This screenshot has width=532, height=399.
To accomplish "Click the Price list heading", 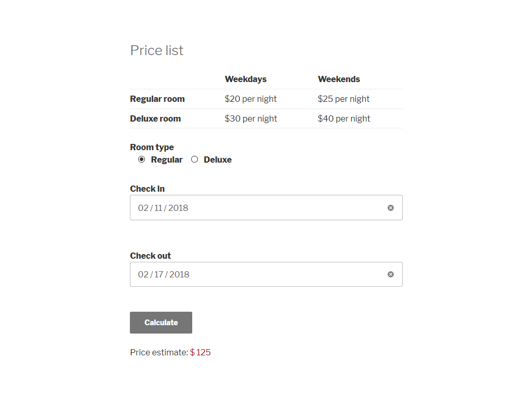I will [156, 50].
